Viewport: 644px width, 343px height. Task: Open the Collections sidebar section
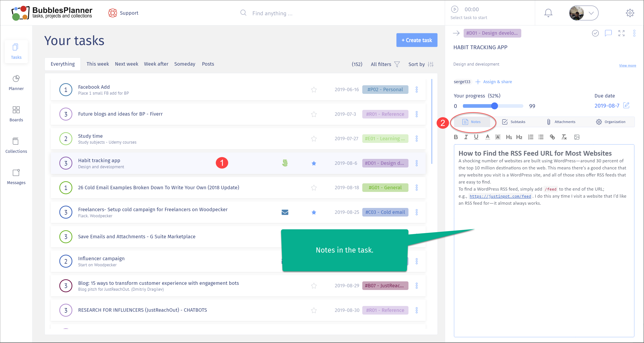pos(16,145)
